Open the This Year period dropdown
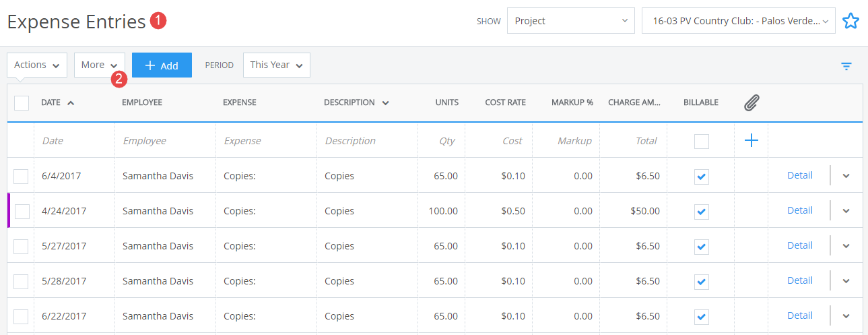Viewport: 868px width, 335px height. point(277,65)
